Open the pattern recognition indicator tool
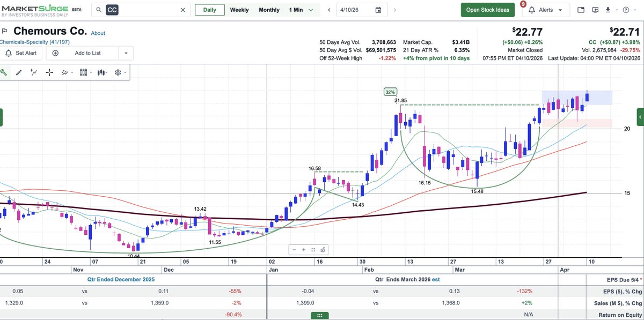 click(x=65, y=72)
